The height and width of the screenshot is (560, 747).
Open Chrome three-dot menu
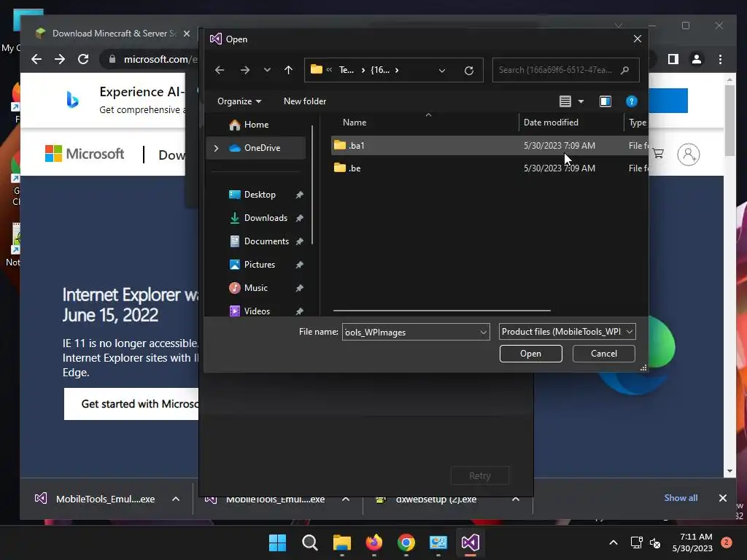coord(720,59)
